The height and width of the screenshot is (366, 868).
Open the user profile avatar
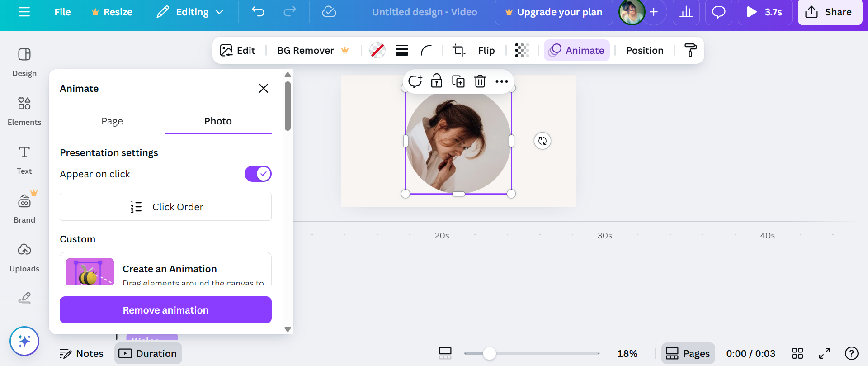(632, 12)
